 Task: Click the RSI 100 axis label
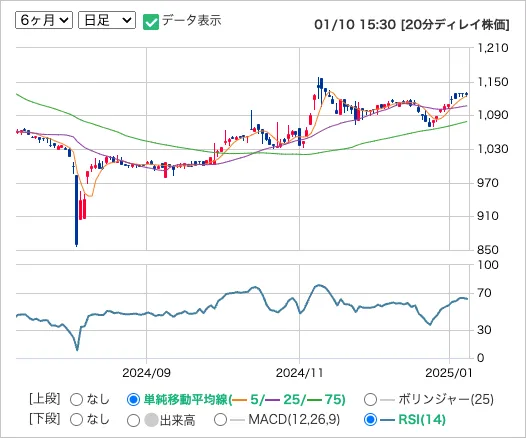click(488, 265)
